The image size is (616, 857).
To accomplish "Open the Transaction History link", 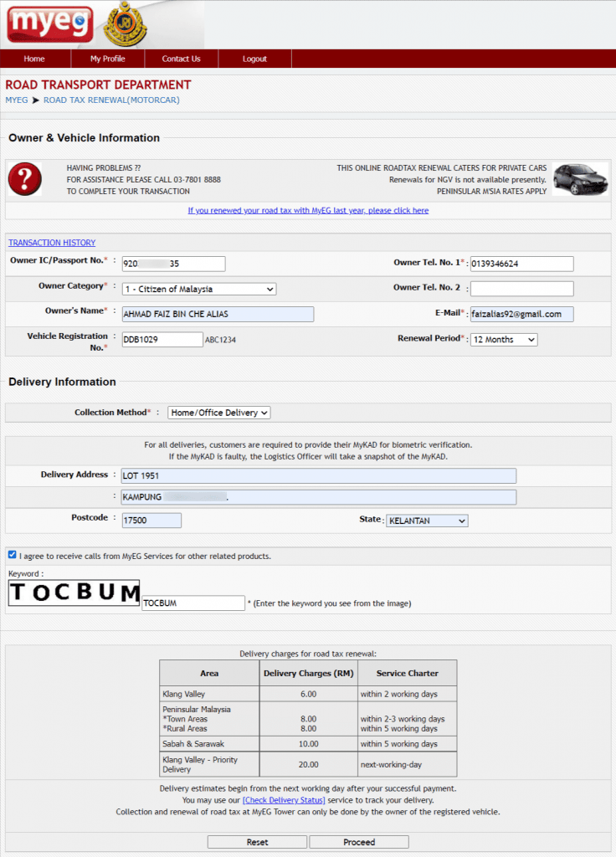I will [52, 243].
